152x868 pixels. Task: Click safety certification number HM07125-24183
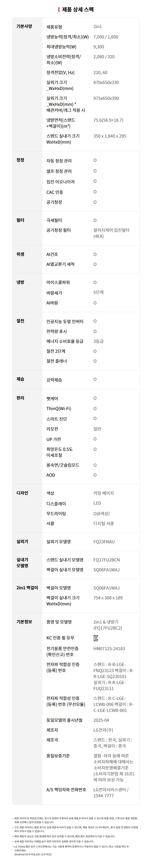tap(109, 649)
